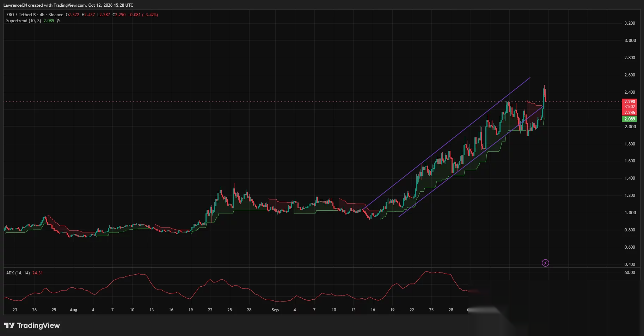Click the 3.000 price scale label
The image size is (644, 336).
click(630, 41)
